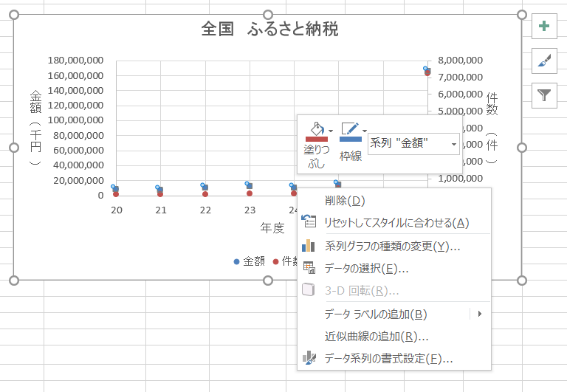Click the top-left chart resize handle
The height and width of the screenshot is (392, 567).
[x=14, y=15]
